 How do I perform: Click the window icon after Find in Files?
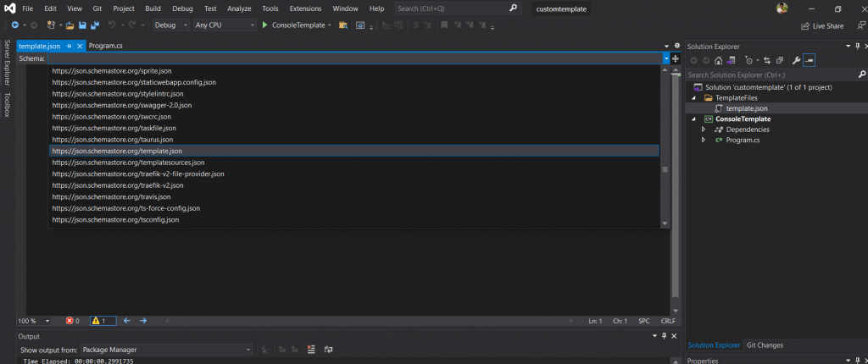360,25
